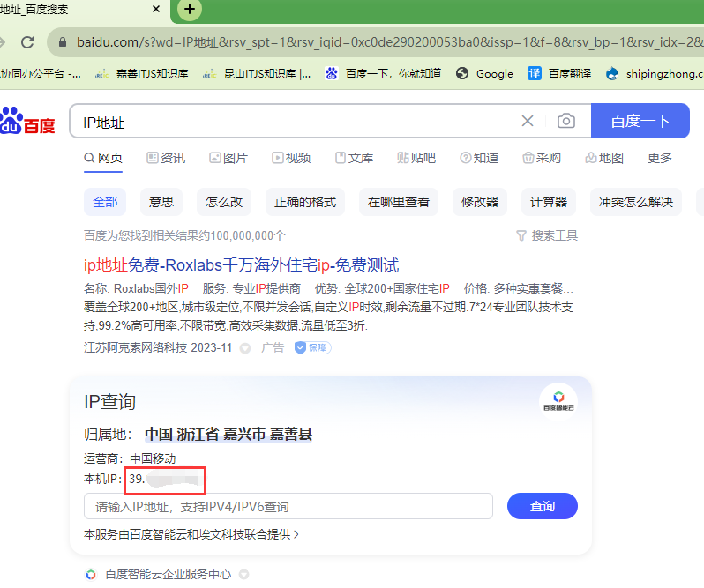This screenshot has width=704, height=588.
Task: Open 搜索工具 filter options
Action: coord(547,235)
